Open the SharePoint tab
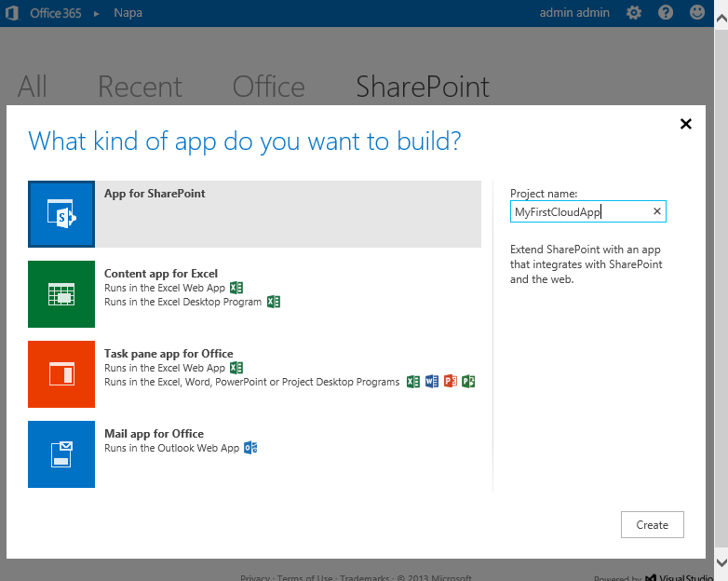The image size is (728, 581). click(x=423, y=87)
